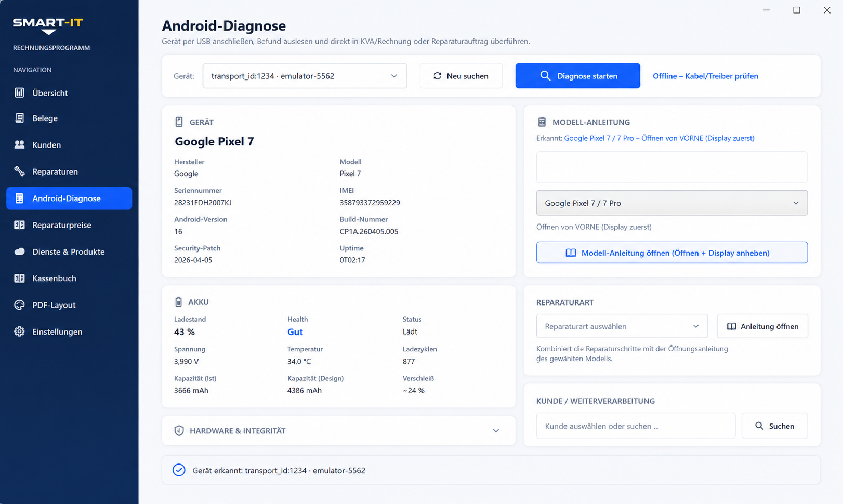
Task: Click the empty text box under Erkannt
Action: (x=671, y=167)
